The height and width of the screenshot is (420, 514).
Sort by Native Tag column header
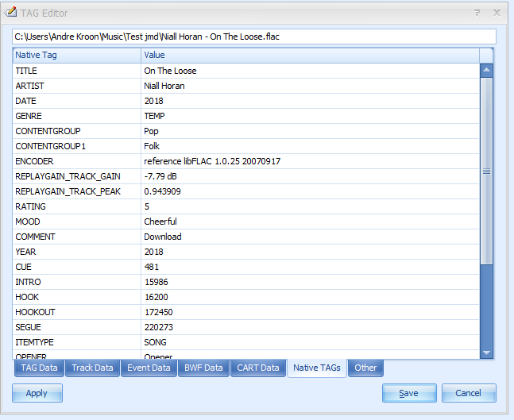pyautogui.click(x=77, y=55)
